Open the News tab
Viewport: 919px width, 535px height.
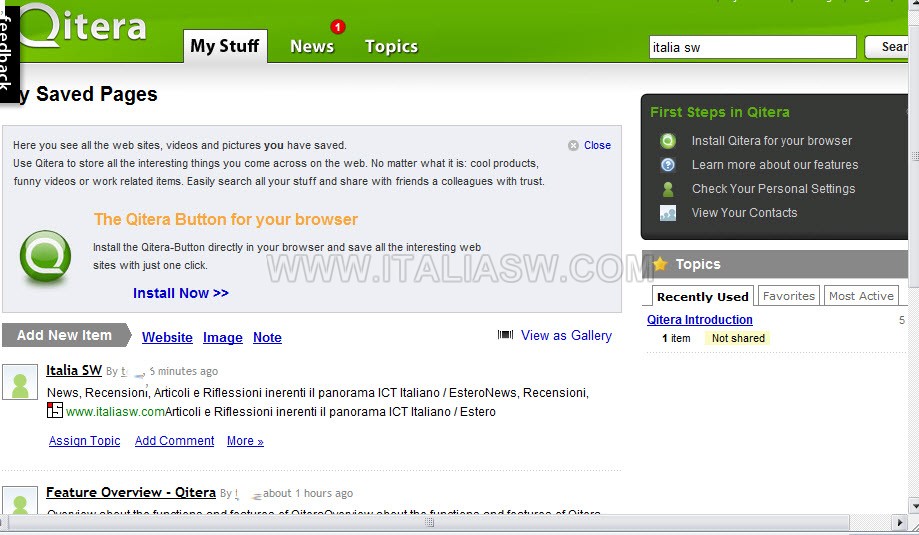[312, 46]
